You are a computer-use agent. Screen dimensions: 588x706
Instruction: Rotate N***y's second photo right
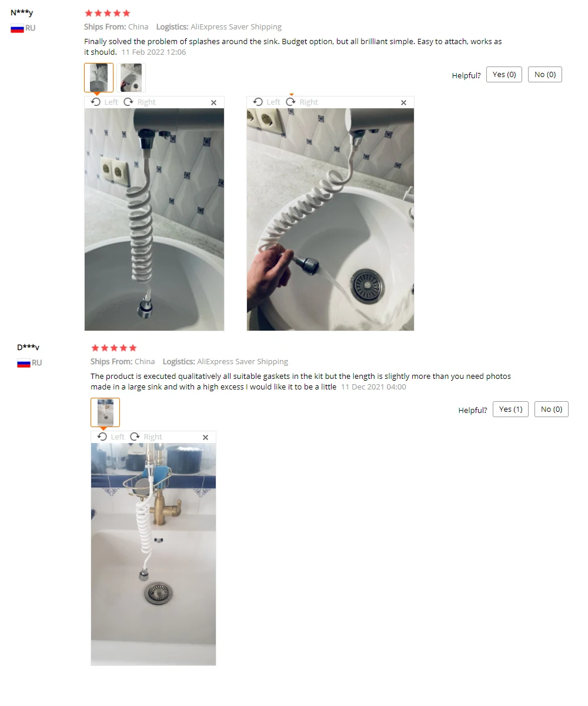[x=302, y=102]
